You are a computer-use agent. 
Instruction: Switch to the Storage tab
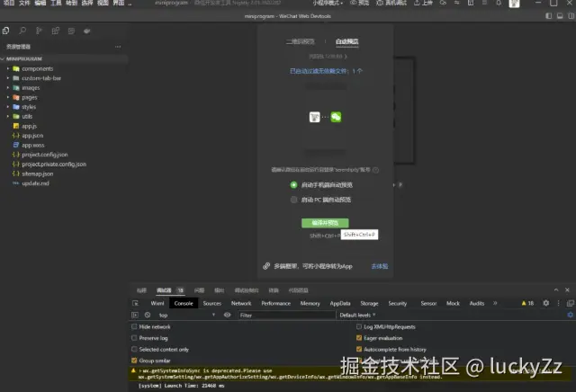coord(369,303)
